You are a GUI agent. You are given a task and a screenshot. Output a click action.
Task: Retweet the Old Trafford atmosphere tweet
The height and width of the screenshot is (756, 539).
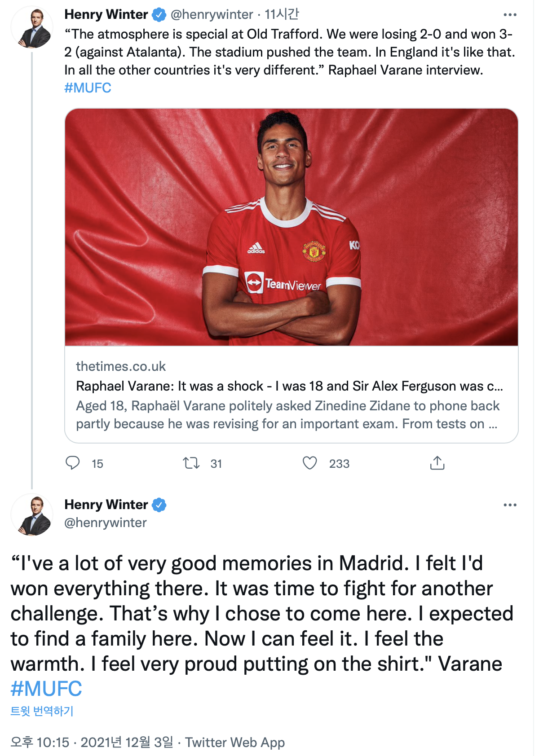tap(191, 463)
